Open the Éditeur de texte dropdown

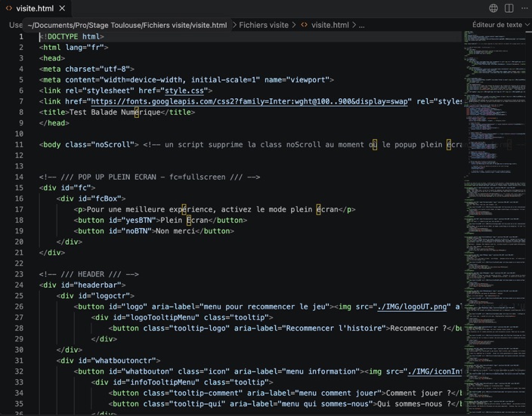[501, 25]
